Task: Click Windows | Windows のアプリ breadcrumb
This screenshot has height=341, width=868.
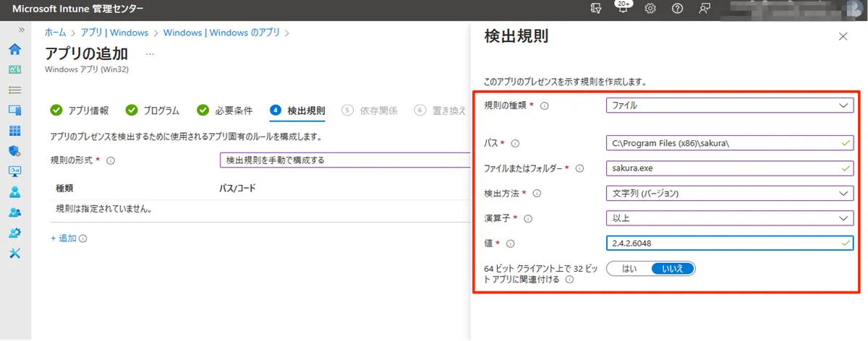Action: point(222,33)
